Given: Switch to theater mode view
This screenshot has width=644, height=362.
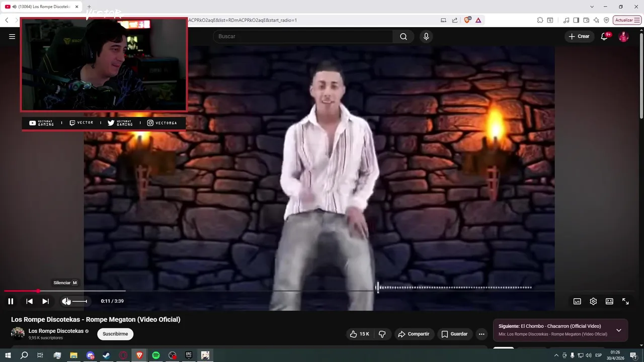Looking at the screenshot, I should [609, 301].
